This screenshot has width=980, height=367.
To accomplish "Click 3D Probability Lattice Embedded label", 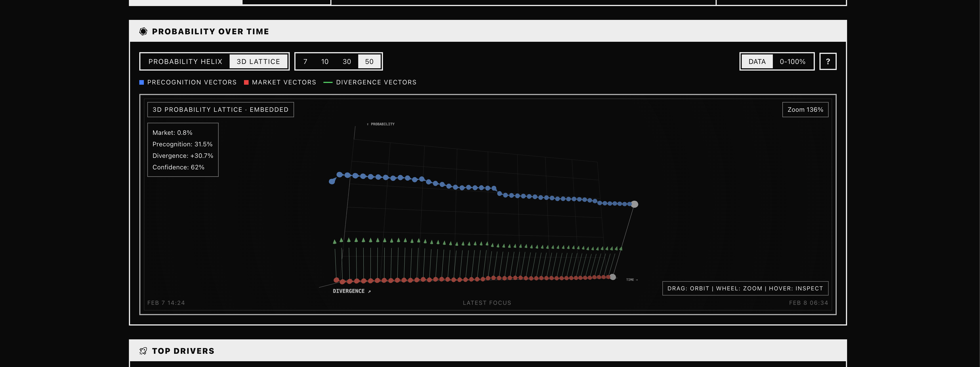I will pyautogui.click(x=220, y=110).
